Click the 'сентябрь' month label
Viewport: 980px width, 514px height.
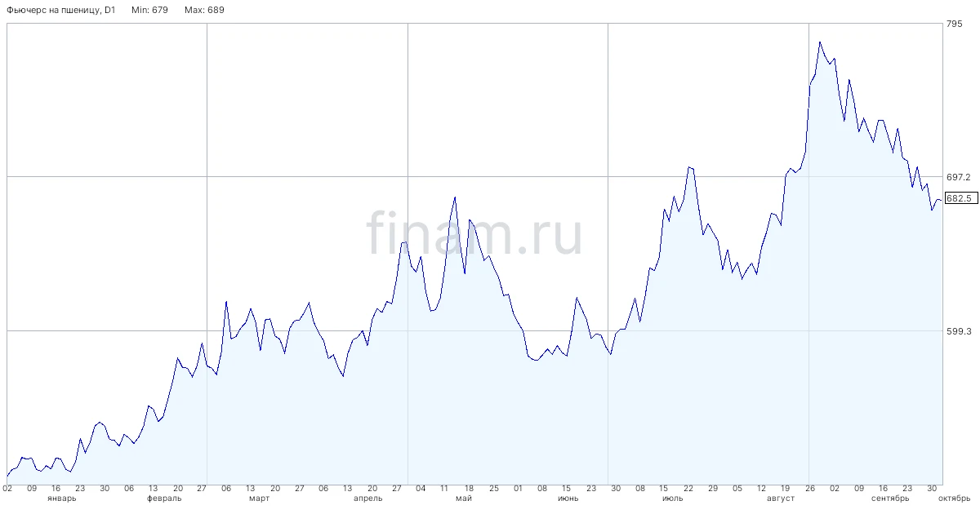point(890,498)
